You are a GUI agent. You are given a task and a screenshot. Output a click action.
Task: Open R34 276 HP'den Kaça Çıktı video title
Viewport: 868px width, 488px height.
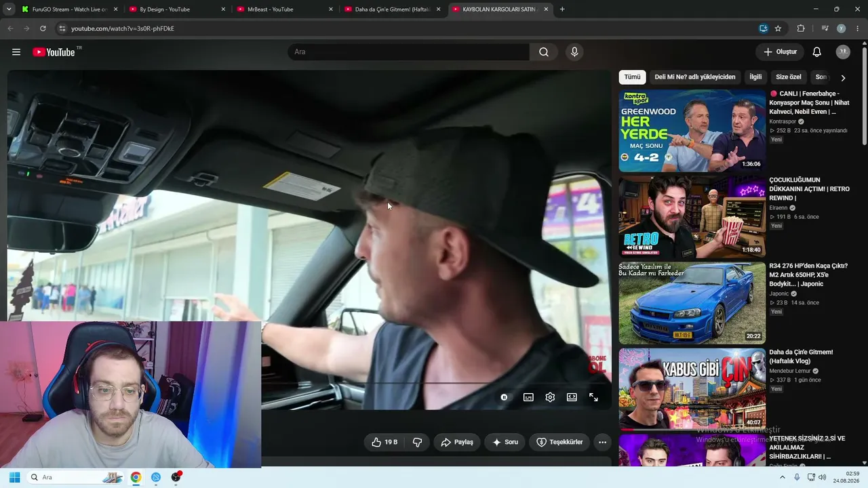[x=808, y=274]
